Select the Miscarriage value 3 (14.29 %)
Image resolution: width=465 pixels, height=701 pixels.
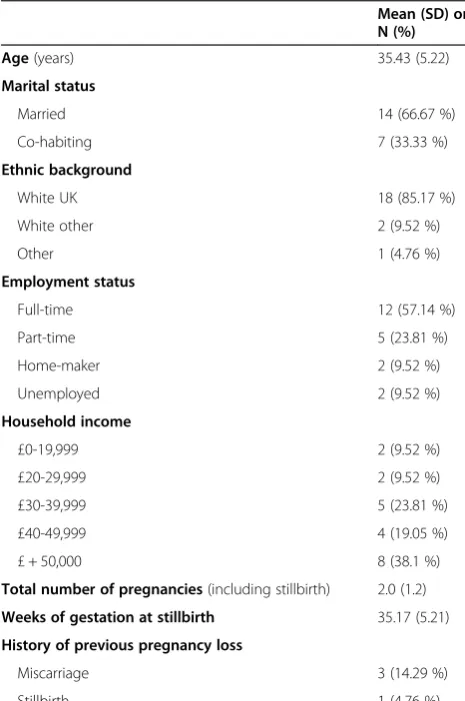click(412, 673)
